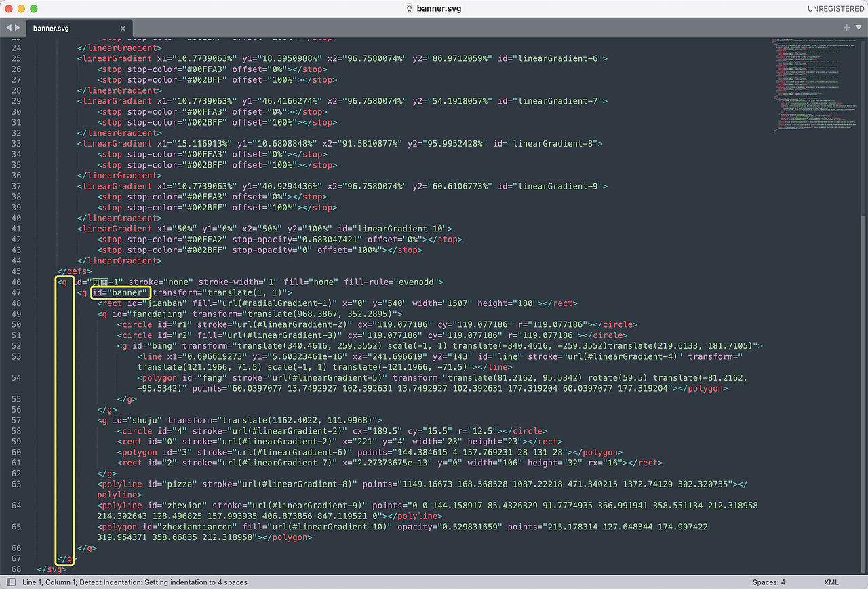Click the "linearGradient-9" id value
The height and width of the screenshot is (589, 868).
(557, 186)
